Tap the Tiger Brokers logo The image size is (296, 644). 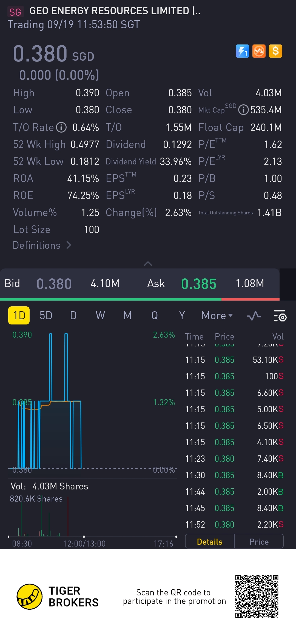[30, 597]
